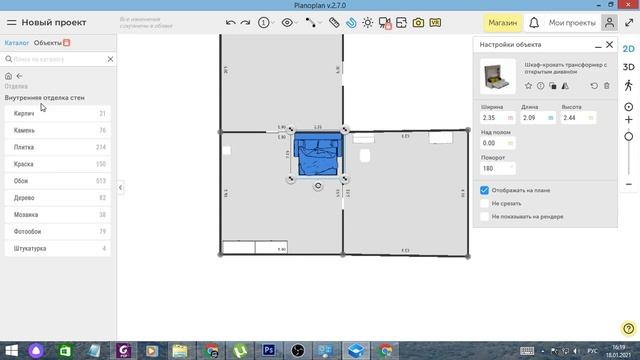Click the wardrobe-bed object thumbnail
The height and width of the screenshot is (360, 640).
498,76
